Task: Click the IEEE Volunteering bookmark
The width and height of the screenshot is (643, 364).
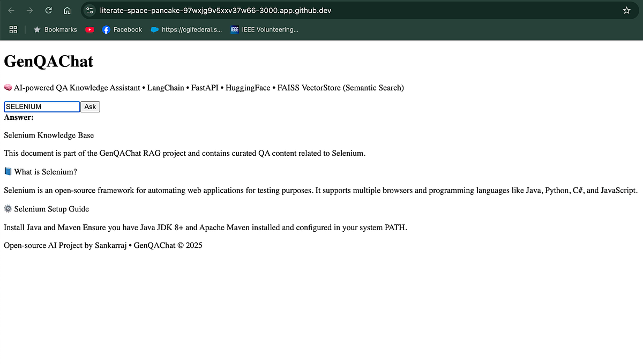Action: tap(265, 29)
